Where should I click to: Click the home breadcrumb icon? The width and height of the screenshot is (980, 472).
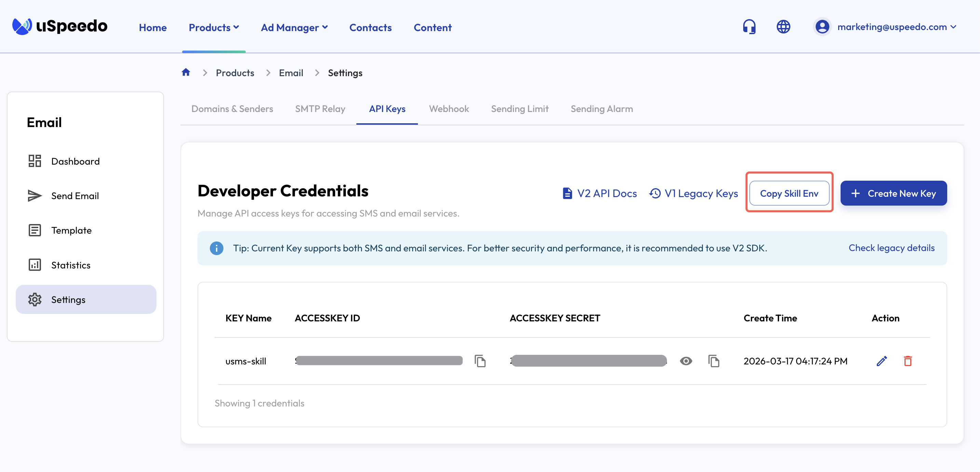pos(186,72)
